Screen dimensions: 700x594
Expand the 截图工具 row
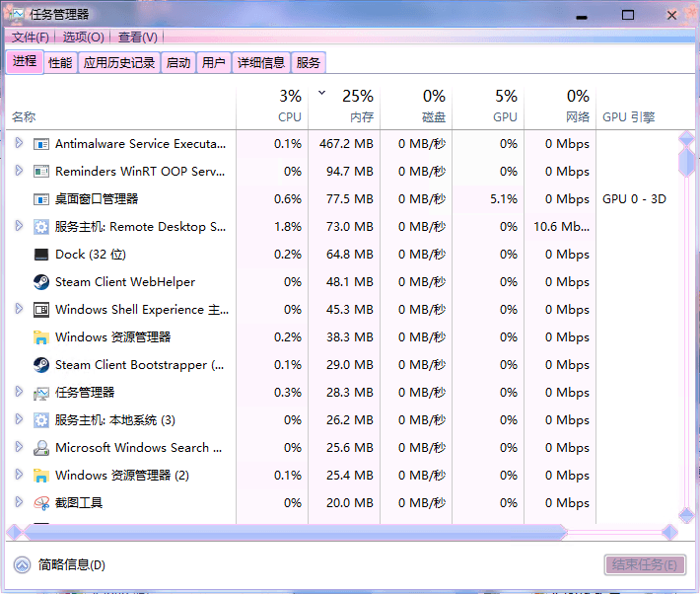coord(19,502)
